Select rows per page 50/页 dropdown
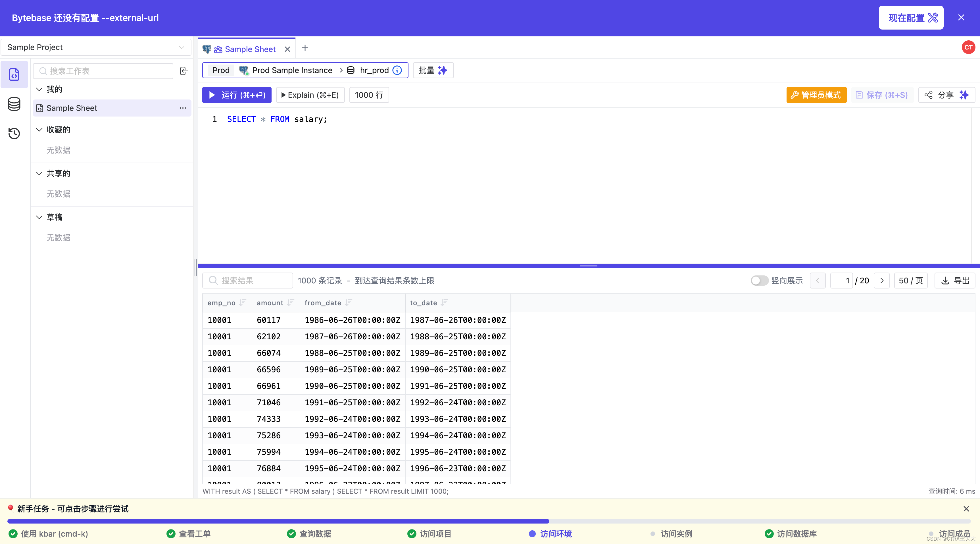980x544 pixels. [x=912, y=280]
